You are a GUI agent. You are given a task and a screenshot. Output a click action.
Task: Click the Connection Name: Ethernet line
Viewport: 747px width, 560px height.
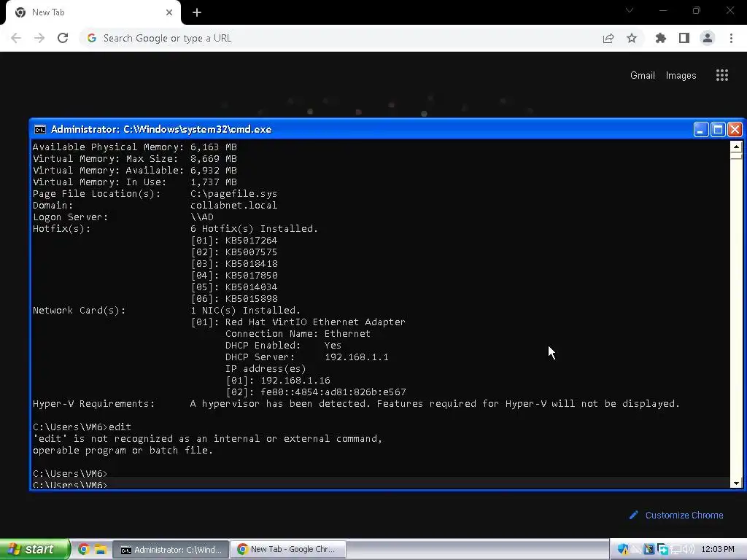pyautogui.click(x=298, y=334)
